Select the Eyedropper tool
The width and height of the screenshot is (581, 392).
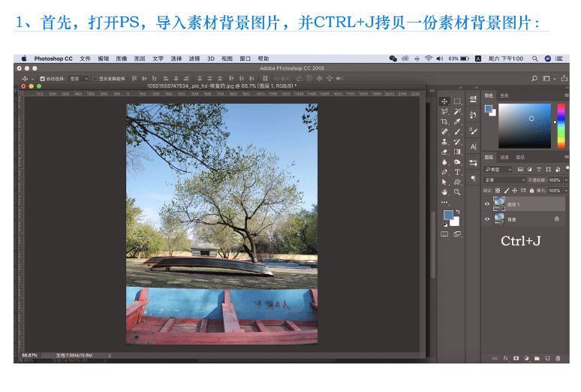pyautogui.click(x=457, y=122)
